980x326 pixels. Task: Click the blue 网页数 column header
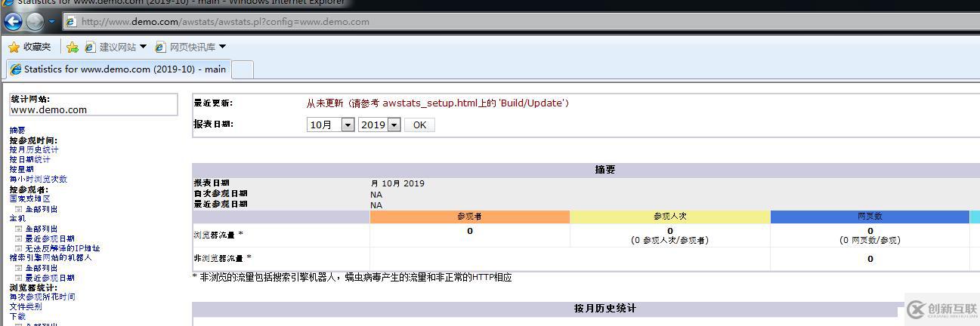pyautogui.click(x=870, y=217)
